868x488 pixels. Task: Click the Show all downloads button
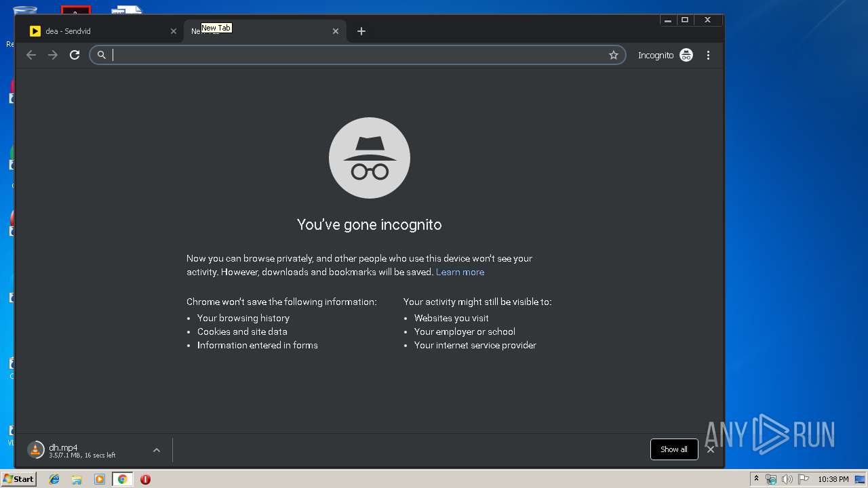[674, 449]
